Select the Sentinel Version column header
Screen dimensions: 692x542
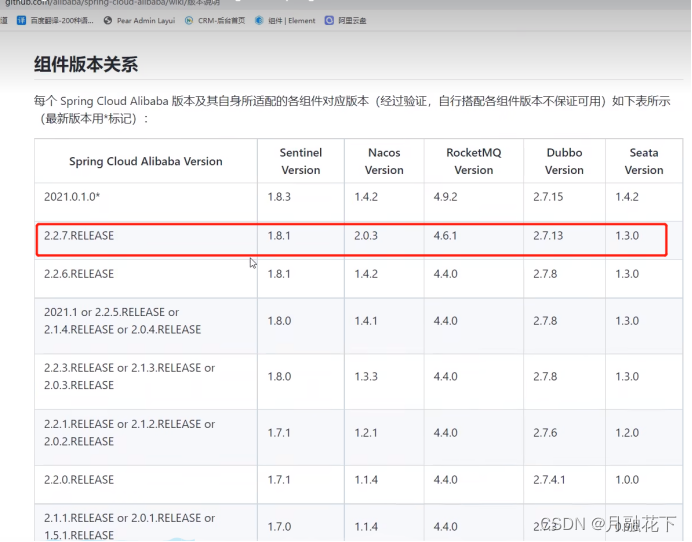point(301,161)
